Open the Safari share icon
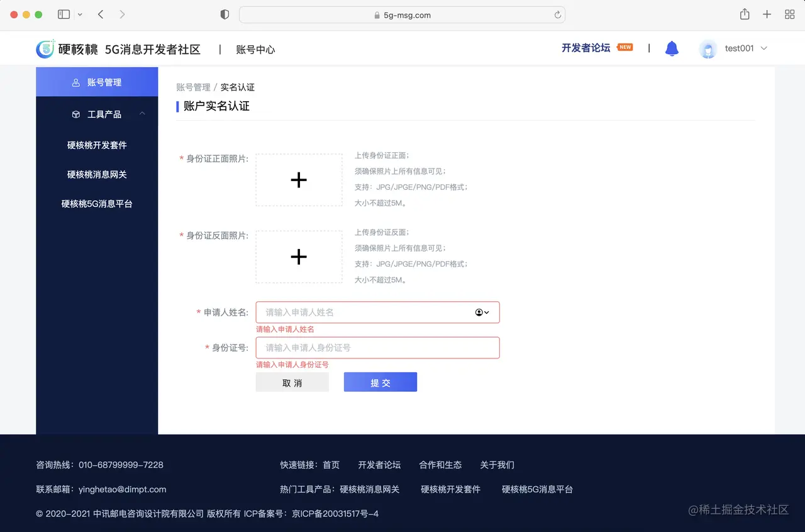The height and width of the screenshot is (532, 805). [x=745, y=14]
